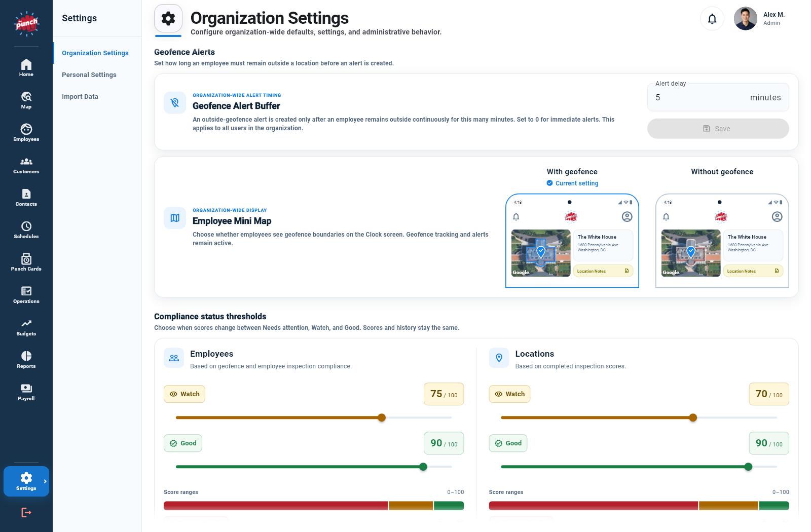
Task: Open the Budgets section
Action: click(x=26, y=327)
